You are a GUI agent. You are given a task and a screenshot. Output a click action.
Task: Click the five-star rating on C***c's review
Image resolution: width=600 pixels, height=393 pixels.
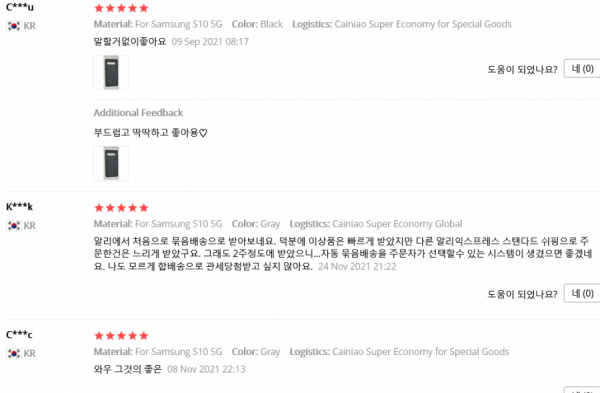[121, 336]
